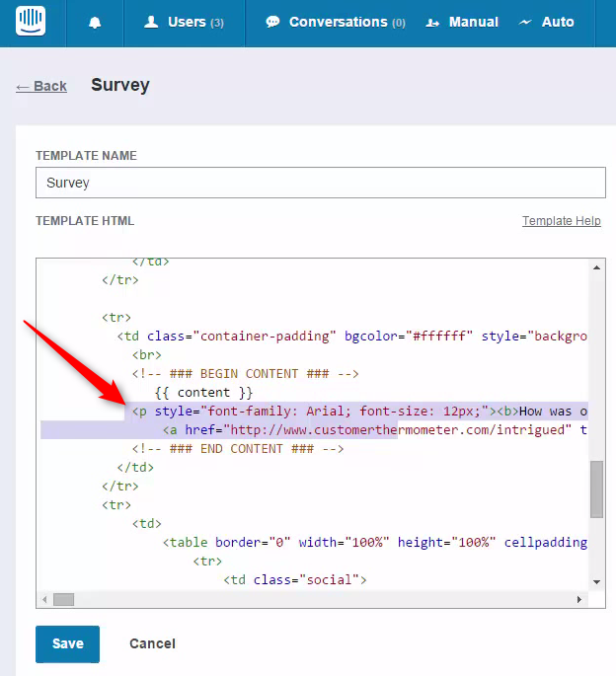The image size is (616, 676).
Task: Click the Conversations speech bubble icon
Action: tap(272, 22)
